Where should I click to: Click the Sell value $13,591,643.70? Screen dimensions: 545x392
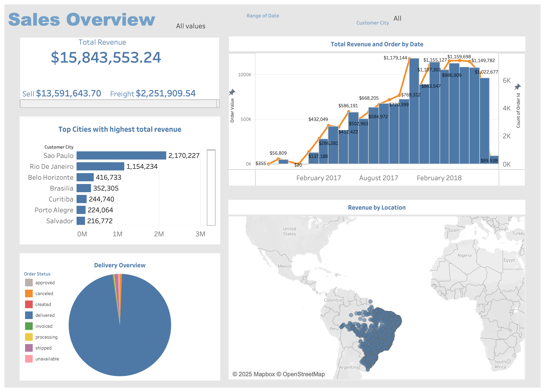click(x=69, y=93)
